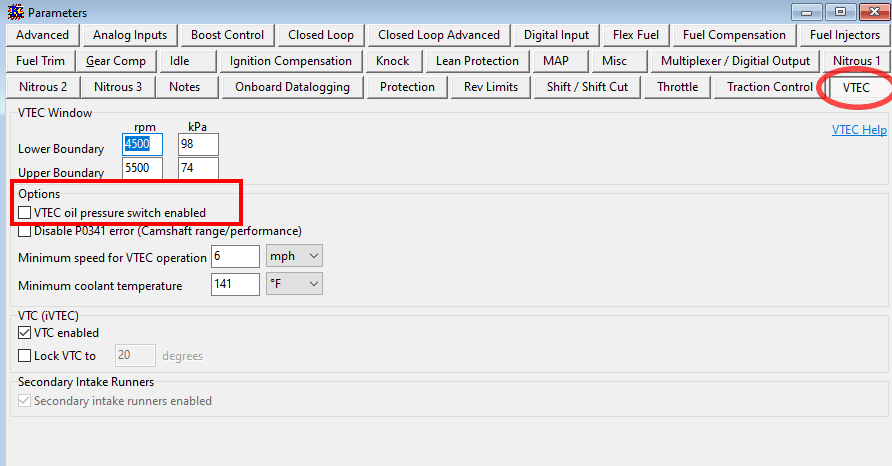The width and height of the screenshot is (892, 466).
Task: Go to Digital Input tab
Action: (x=556, y=35)
